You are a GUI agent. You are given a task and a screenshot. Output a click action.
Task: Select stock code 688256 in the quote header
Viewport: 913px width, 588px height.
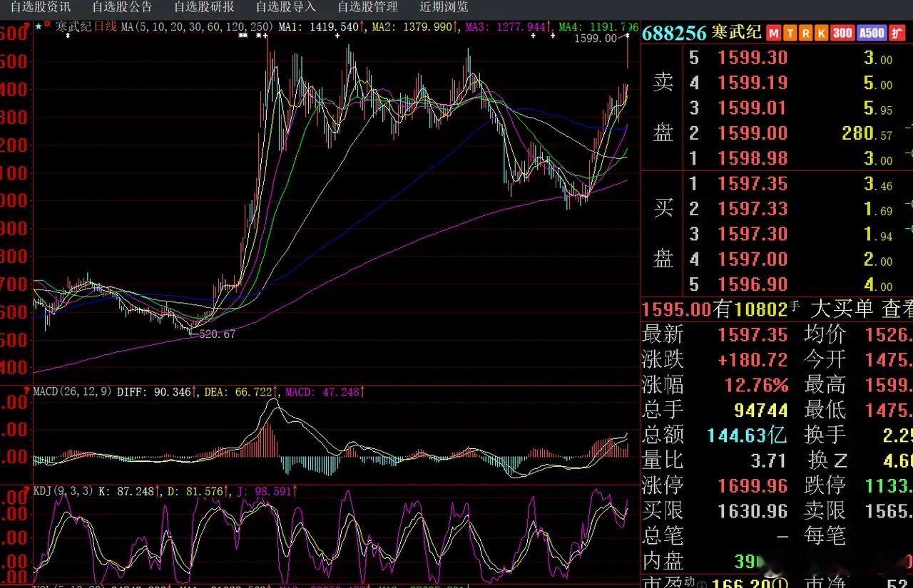click(x=674, y=33)
